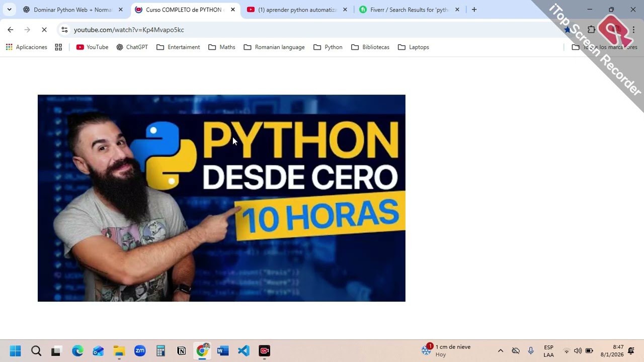Open the Fiverr Search Results tab
This screenshot has height=362, width=644.
click(409, 10)
